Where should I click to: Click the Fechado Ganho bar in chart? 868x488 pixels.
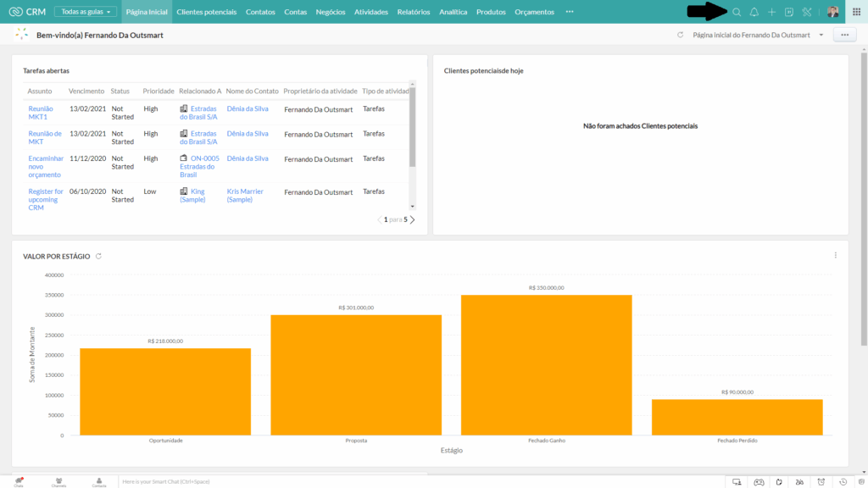tap(547, 365)
